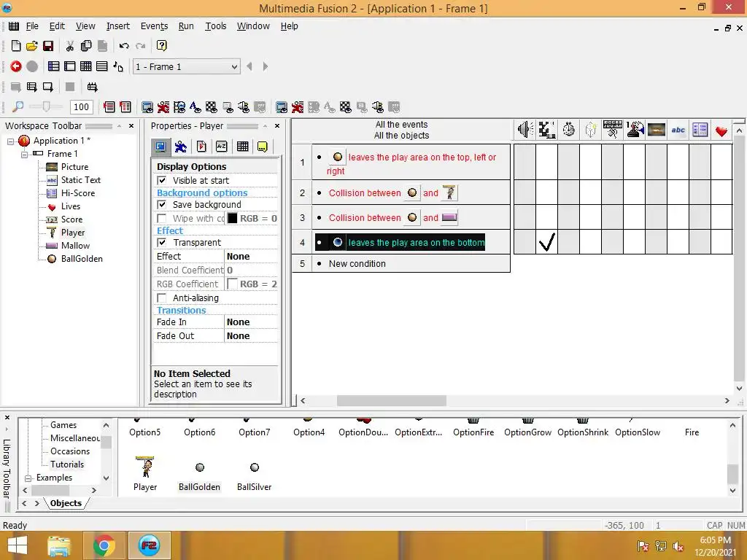Toggle the Save background checkbox

[x=162, y=204]
